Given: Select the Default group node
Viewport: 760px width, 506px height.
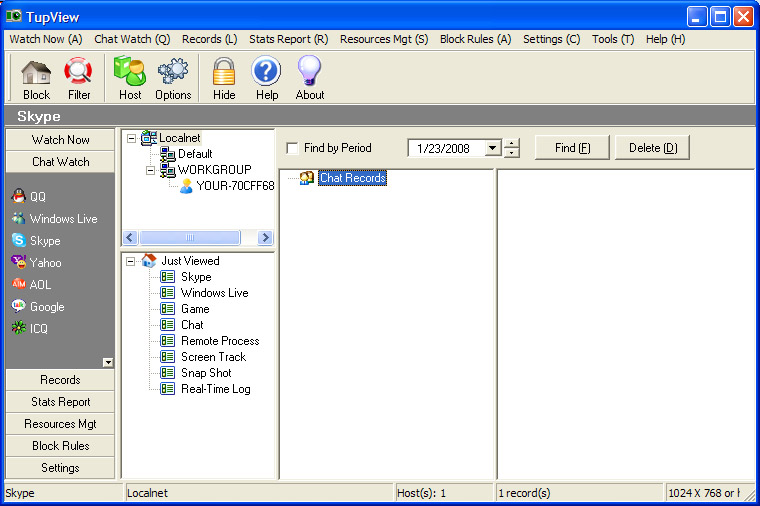Looking at the screenshot, I should [187, 154].
